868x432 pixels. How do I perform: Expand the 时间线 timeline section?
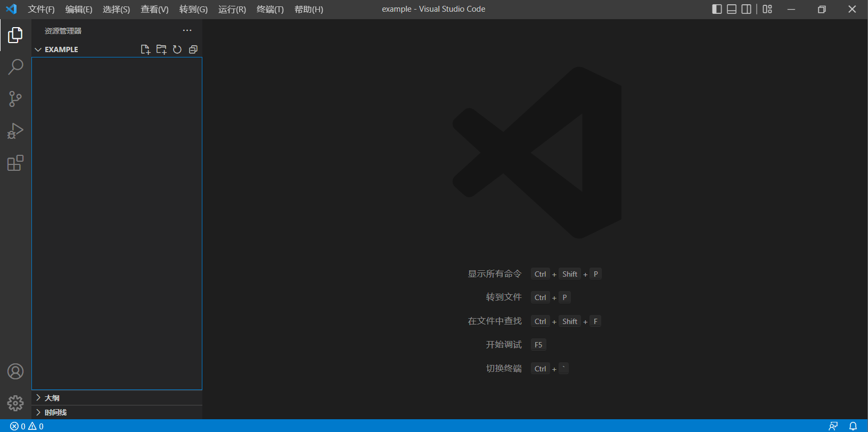pyautogui.click(x=117, y=412)
